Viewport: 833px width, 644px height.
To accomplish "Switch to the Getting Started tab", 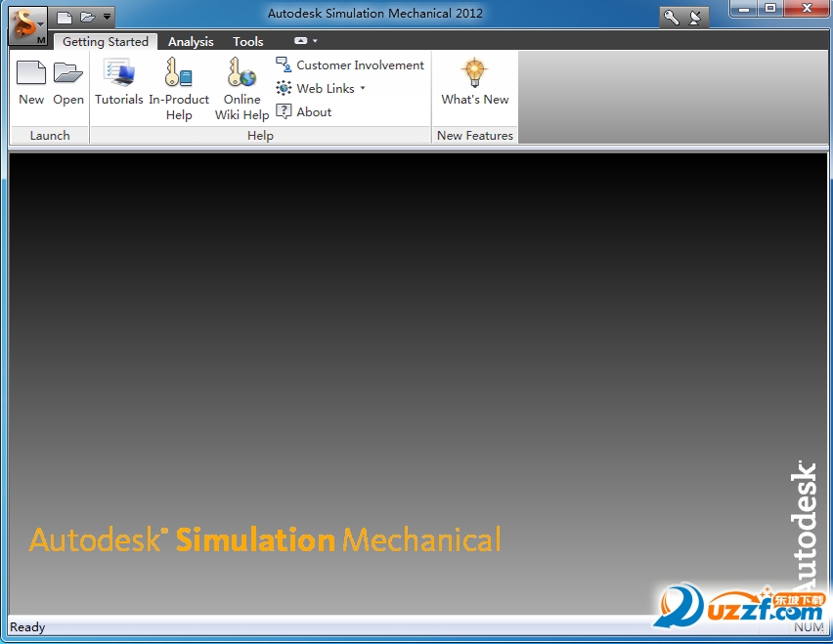I will 106,41.
